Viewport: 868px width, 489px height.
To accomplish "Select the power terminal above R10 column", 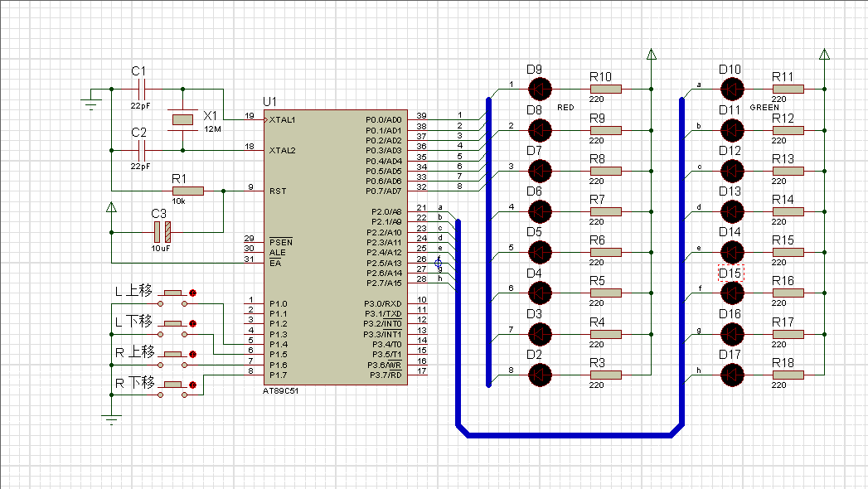I will click(x=652, y=54).
